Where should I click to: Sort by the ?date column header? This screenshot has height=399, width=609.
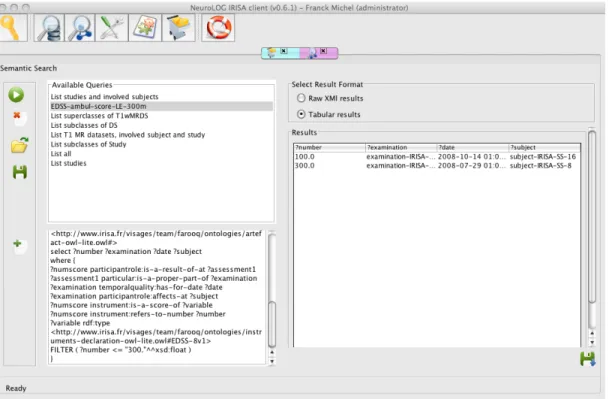473,147
